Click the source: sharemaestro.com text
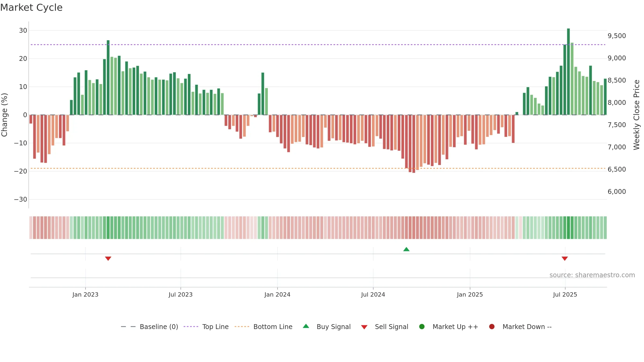This screenshot has width=644, height=362. pyautogui.click(x=592, y=275)
